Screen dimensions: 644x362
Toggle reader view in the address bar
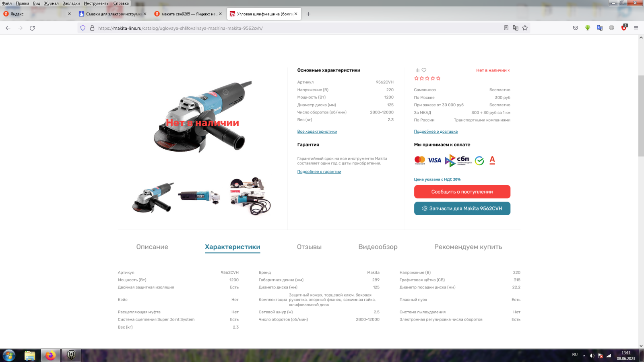pos(506,28)
